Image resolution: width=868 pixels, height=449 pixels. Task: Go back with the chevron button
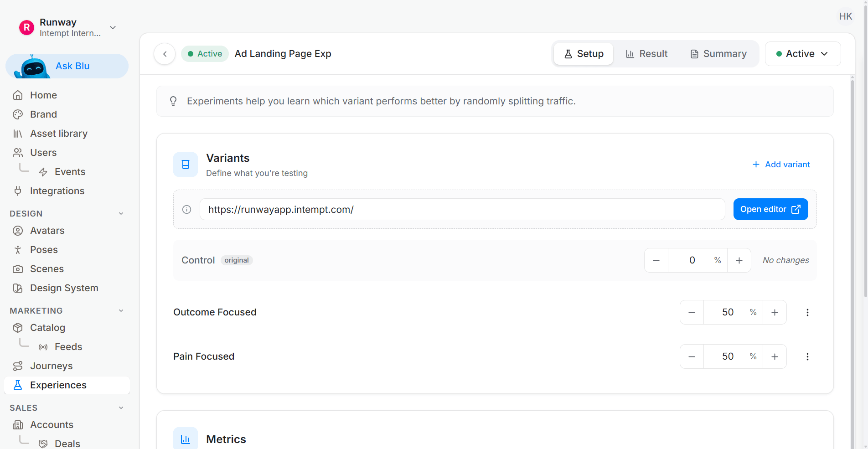coord(165,54)
